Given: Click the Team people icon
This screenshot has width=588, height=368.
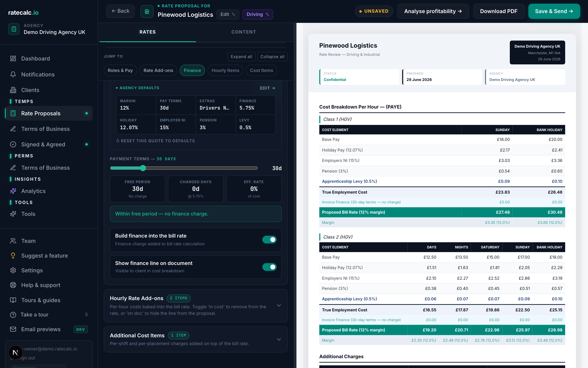Looking at the screenshot, I should click(x=13, y=241).
